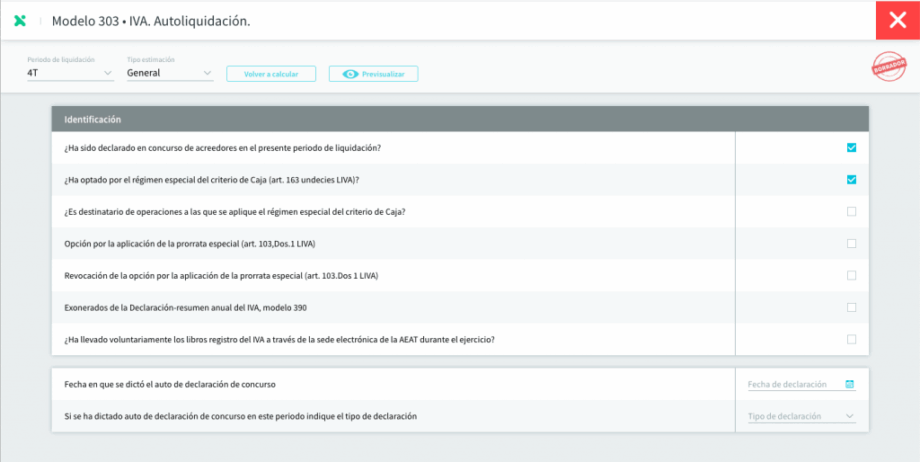Uncheck régimen especial criterio de Caja option
920x462 pixels.
pyautogui.click(x=851, y=180)
